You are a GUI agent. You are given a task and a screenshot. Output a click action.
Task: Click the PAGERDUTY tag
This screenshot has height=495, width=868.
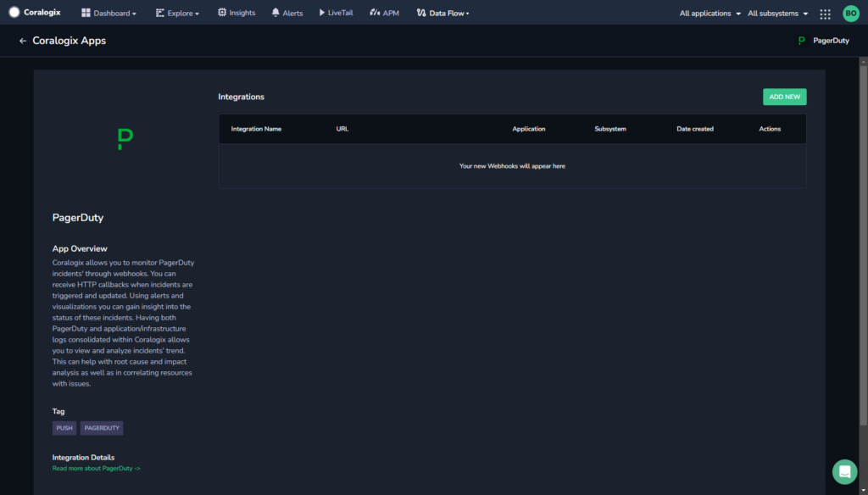[x=102, y=428]
